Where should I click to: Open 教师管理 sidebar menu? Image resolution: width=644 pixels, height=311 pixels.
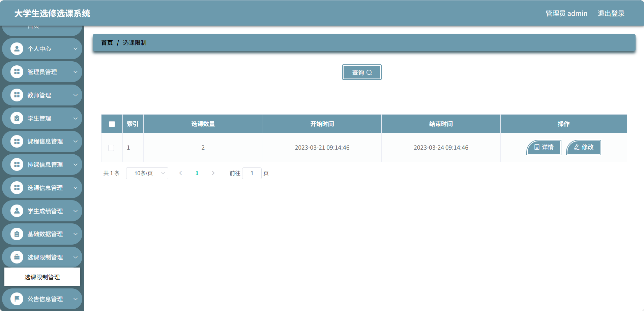42,95
